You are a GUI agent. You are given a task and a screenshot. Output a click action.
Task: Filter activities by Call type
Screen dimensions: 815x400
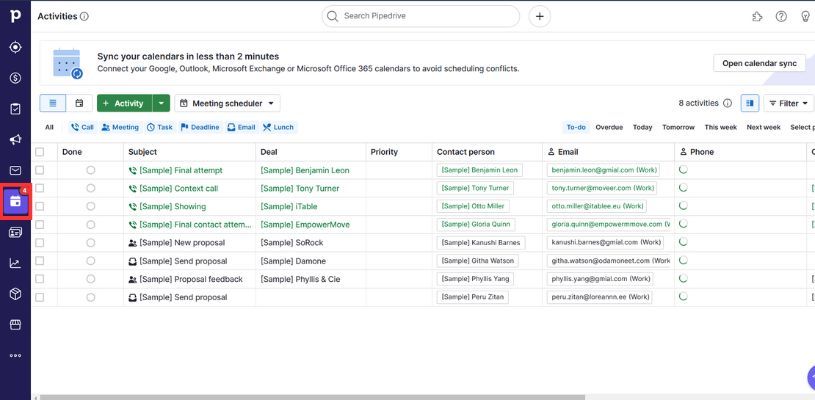pos(82,127)
